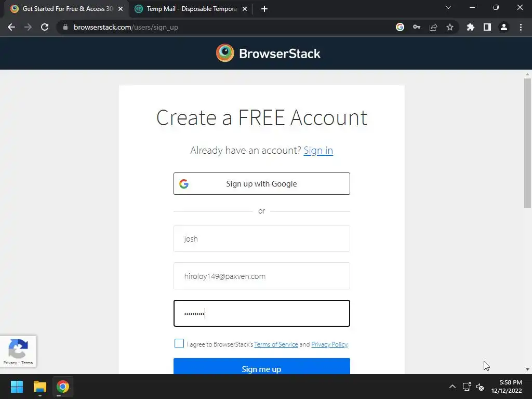
Task: Open the Chrome profile avatar menu
Action: click(x=504, y=27)
